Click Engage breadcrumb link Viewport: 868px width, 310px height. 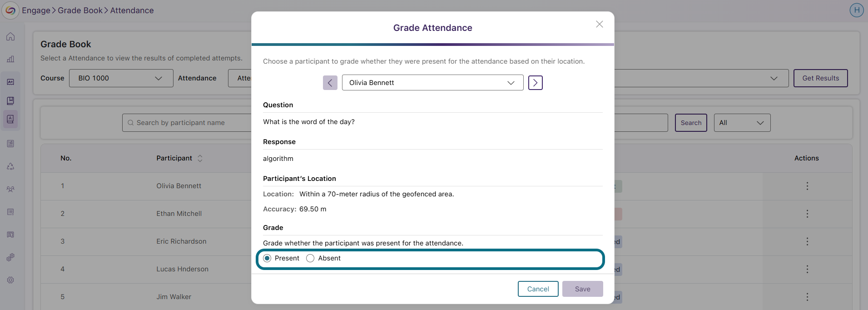36,10
